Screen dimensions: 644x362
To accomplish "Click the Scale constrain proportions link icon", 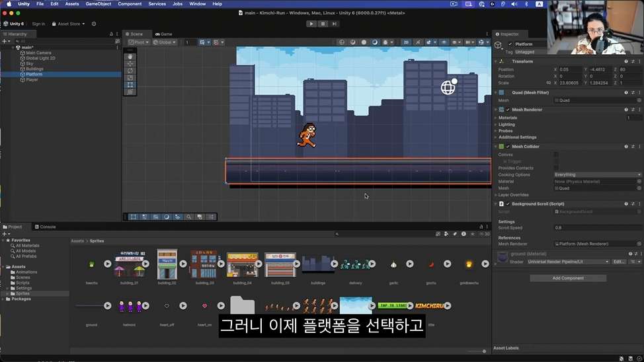I will [x=548, y=83].
